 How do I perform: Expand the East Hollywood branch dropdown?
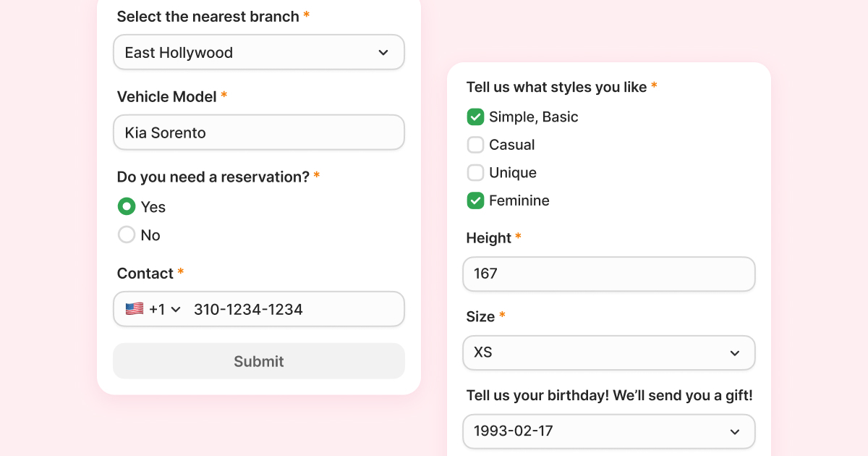[258, 53]
